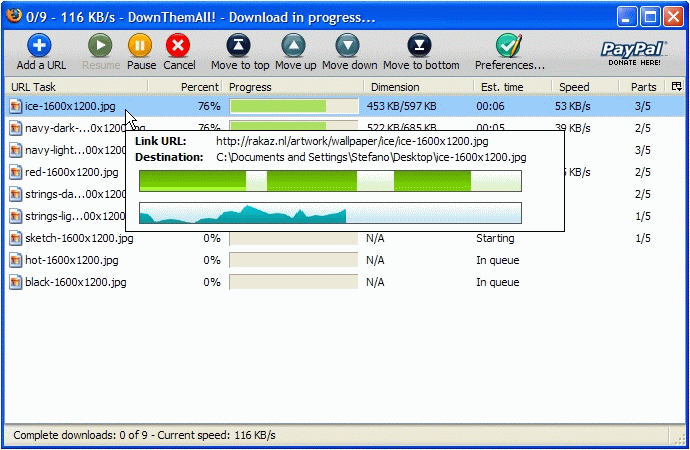Click progress bar of hot-1600x1200.jpg
The height and width of the screenshot is (450, 690).
pos(294,260)
